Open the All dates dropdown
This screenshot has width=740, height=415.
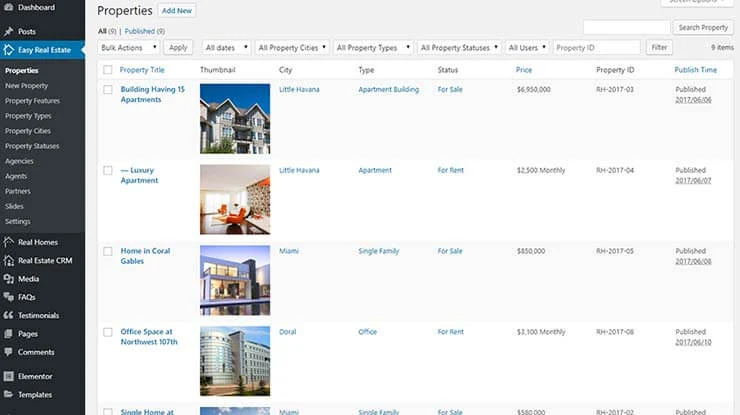pos(226,48)
